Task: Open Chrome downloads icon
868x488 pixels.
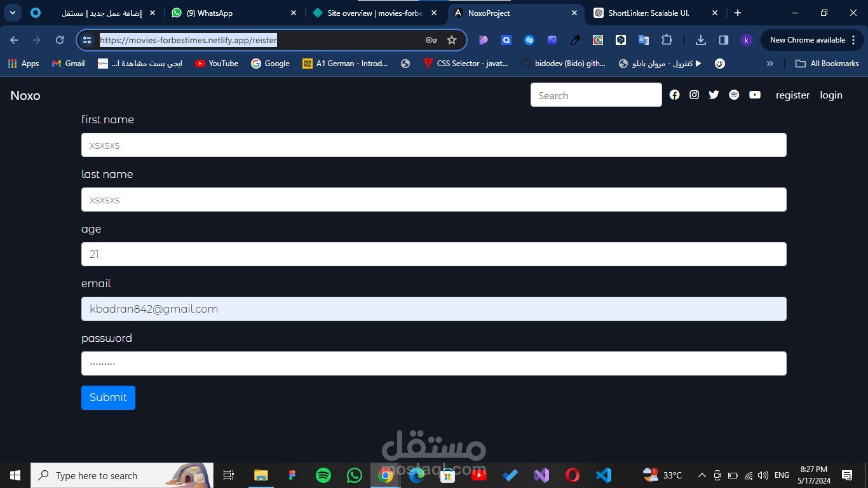Action: pos(701,40)
